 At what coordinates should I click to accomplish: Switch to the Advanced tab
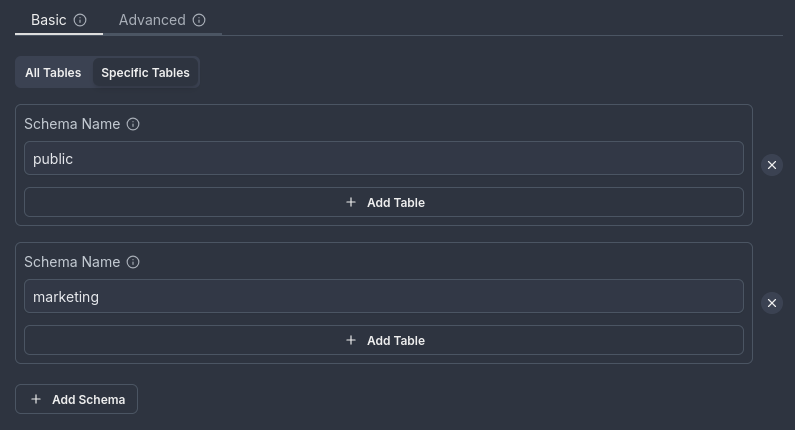(x=151, y=20)
